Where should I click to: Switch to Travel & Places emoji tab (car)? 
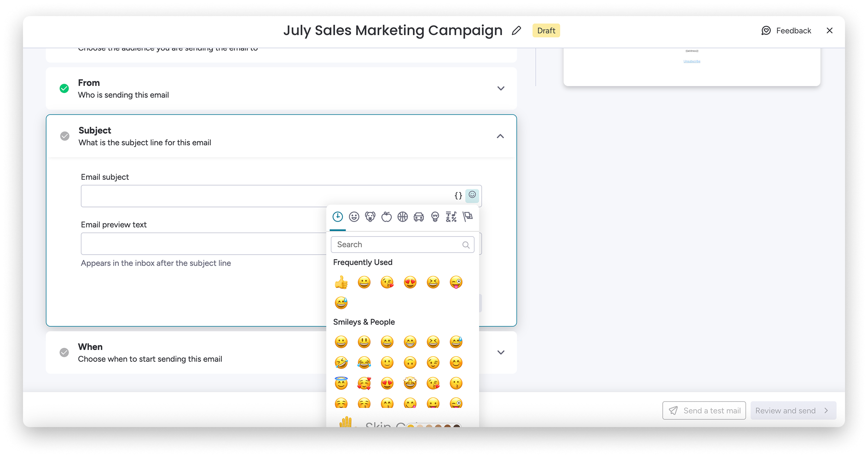click(419, 217)
